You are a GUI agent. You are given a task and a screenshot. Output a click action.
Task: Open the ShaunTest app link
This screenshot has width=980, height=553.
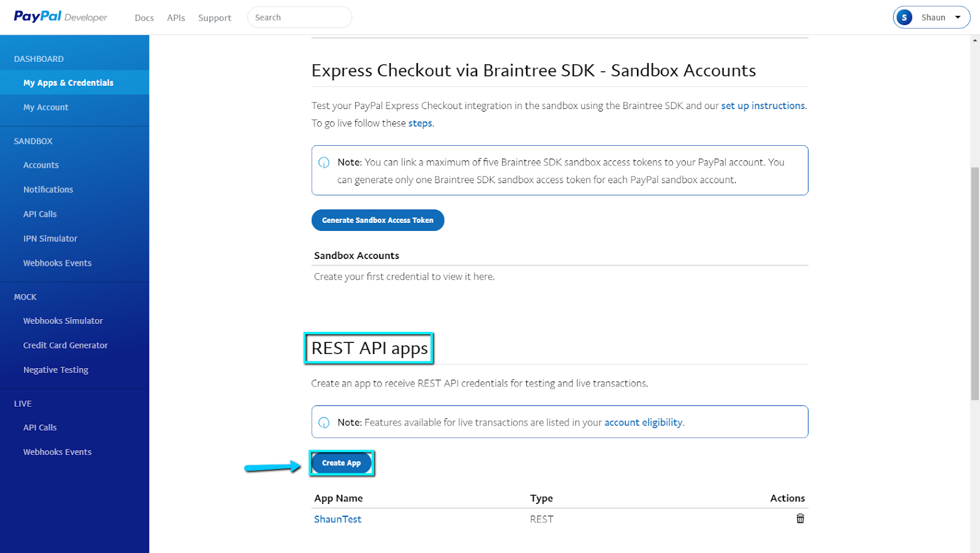tap(337, 519)
